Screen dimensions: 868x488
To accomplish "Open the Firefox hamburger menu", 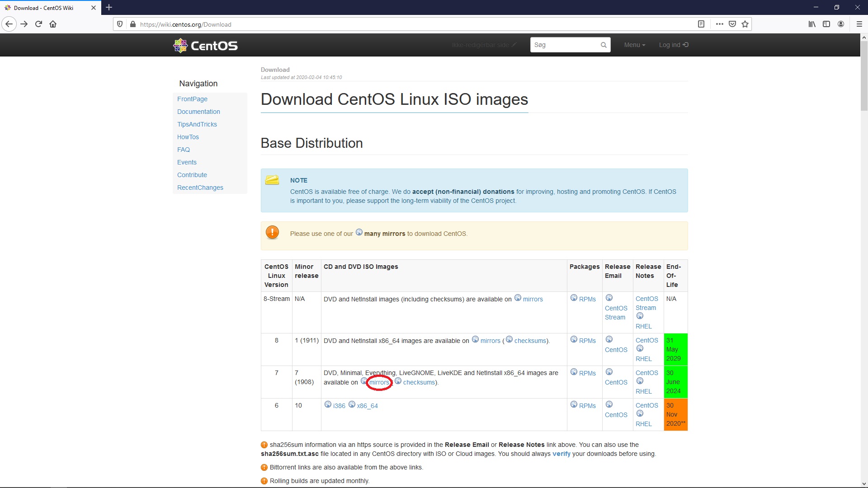I will coord(859,24).
